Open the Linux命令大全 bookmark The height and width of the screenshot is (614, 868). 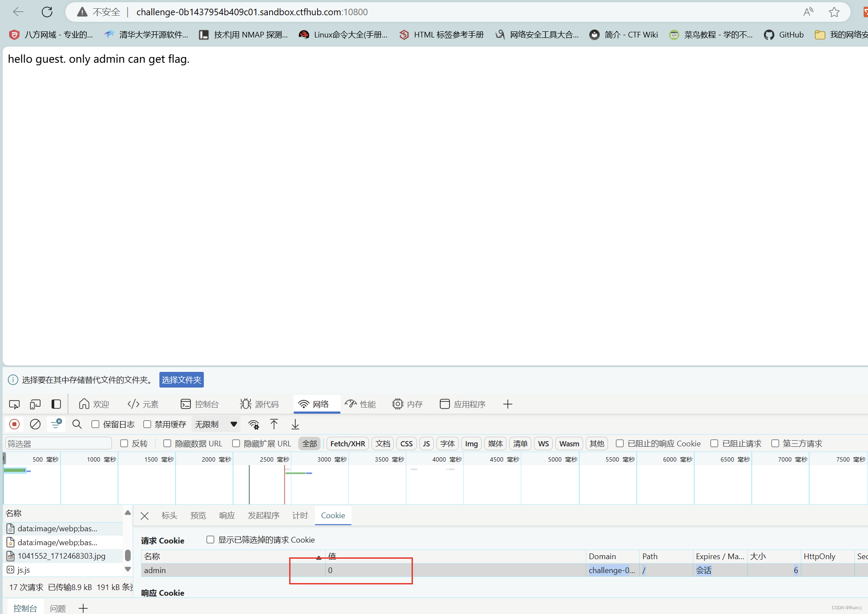(343, 35)
